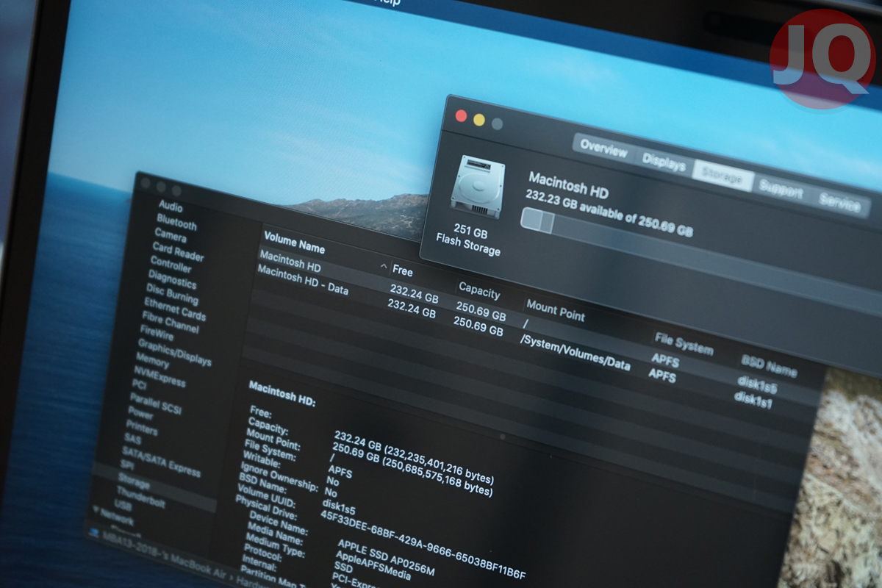Viewport: 882px width, 588px height.
Task: Open the Overview tab in About This Mac
Action: pyautogui.click(x=603, y=148)
